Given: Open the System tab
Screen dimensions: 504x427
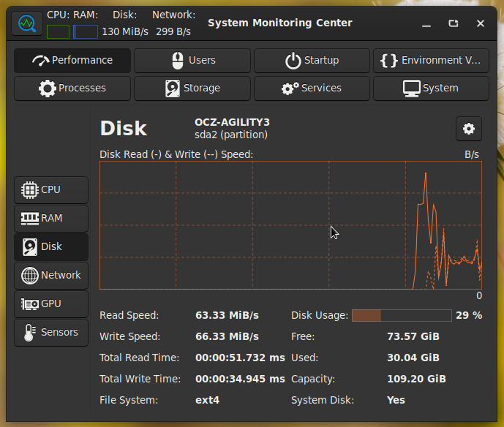Looking at the screenshot, I should [431, 88].
